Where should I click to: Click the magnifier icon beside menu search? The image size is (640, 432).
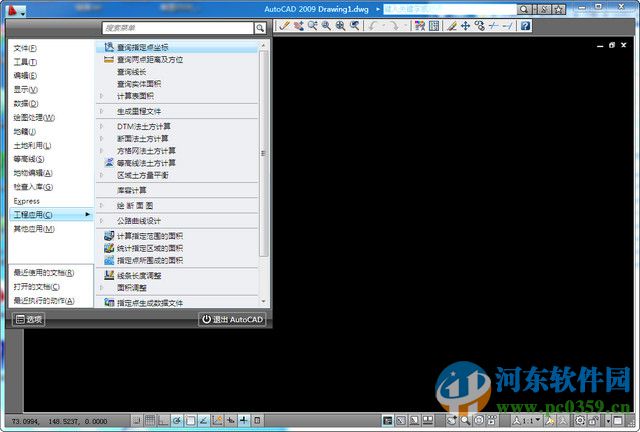click(260, 28)
